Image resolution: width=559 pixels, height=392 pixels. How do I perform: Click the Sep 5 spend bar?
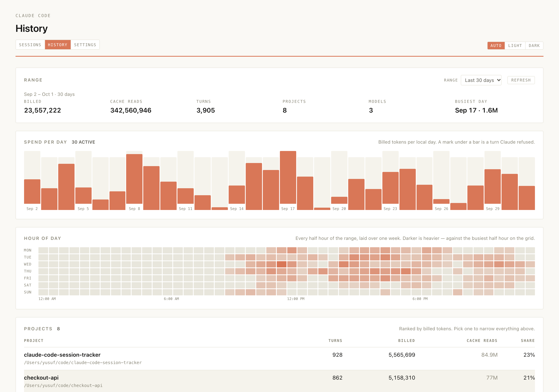83,195
